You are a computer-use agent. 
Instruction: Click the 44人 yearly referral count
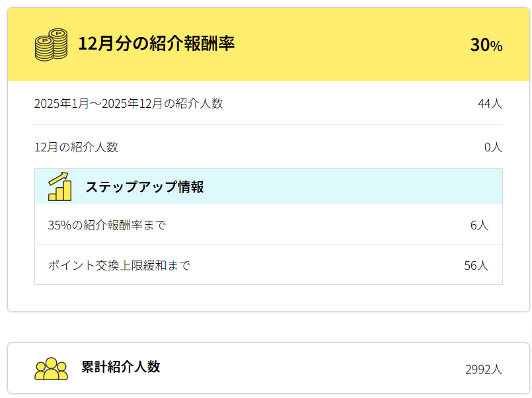click(x=490, y=104)
